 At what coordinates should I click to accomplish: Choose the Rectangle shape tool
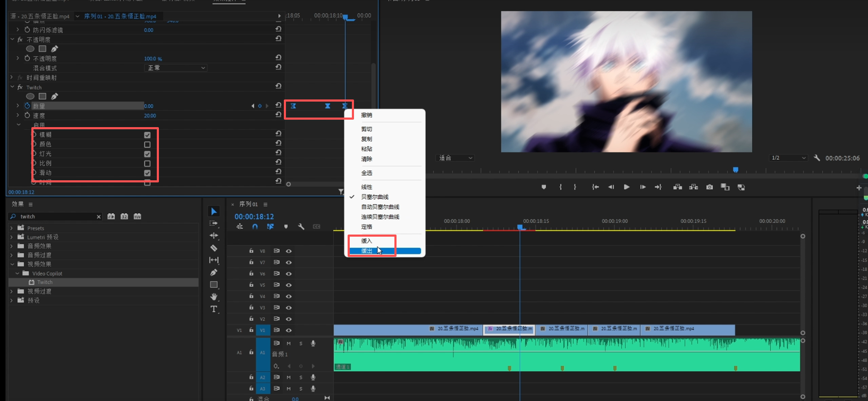[214, 285]
